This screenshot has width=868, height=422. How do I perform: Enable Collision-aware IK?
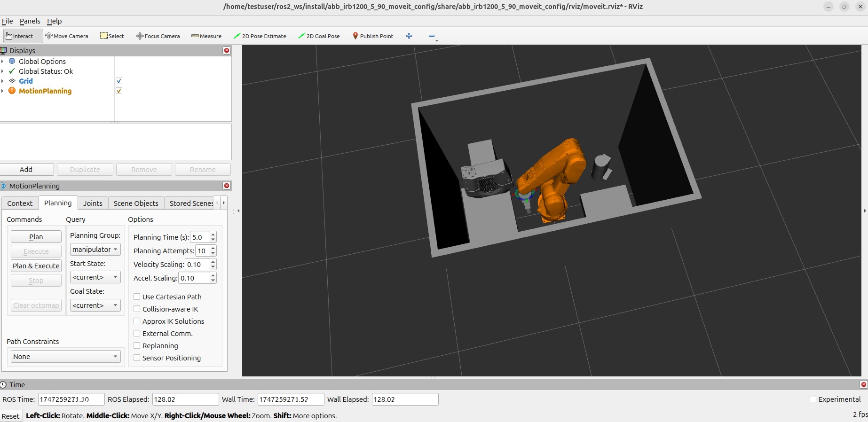[137, 309]
